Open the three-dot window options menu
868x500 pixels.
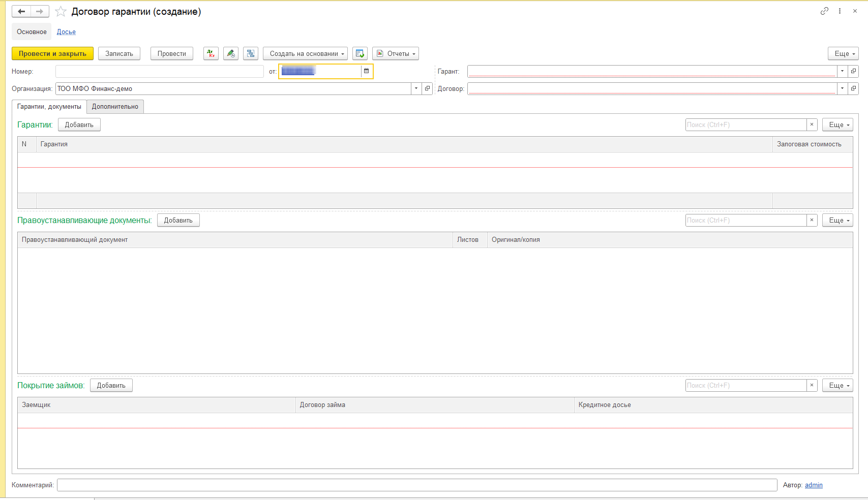(x=840, y=11)
